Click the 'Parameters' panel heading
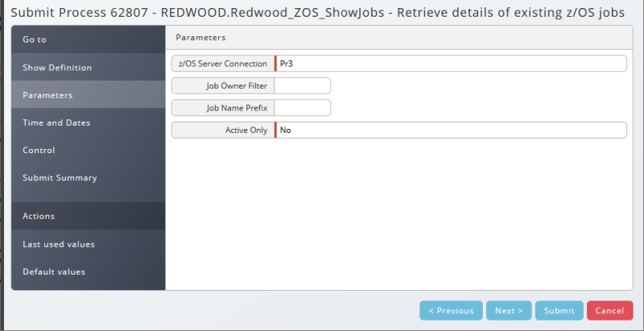 click(200, 37)
